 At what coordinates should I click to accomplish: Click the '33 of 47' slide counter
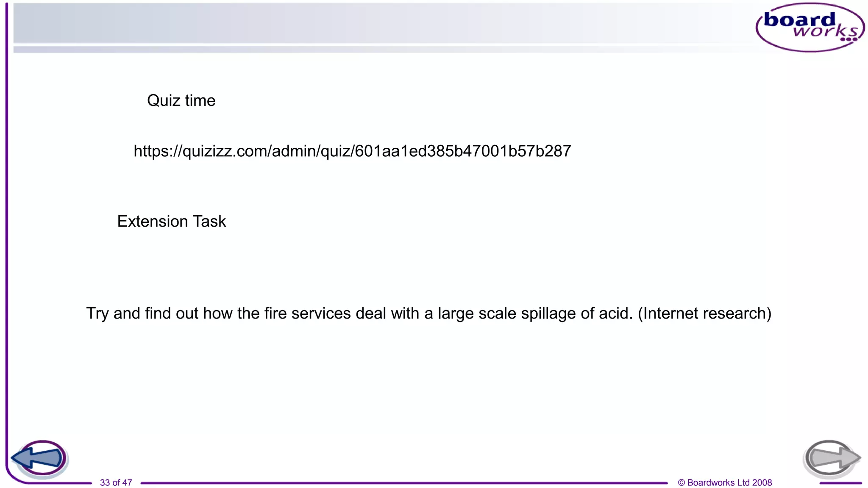pyautogui.click(x=116, y=482)
